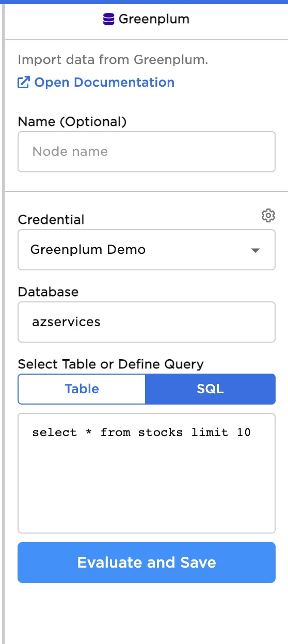Click the 'Database' label
Image resolution: width=288 pixels, height=644 pixels.
[49, 292]
